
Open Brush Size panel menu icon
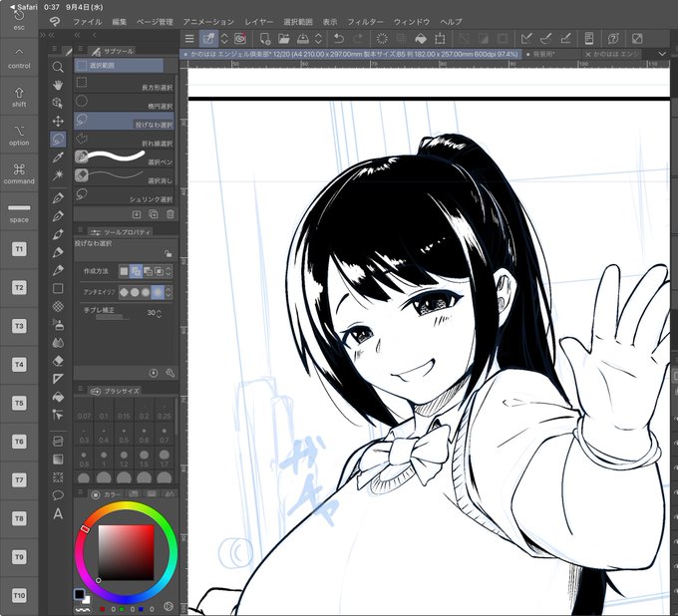80,389
